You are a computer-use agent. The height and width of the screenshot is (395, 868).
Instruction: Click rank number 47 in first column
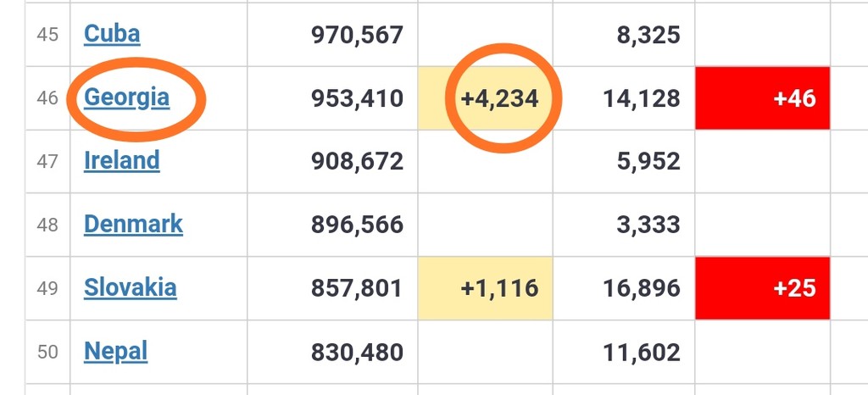click(47, 161)
